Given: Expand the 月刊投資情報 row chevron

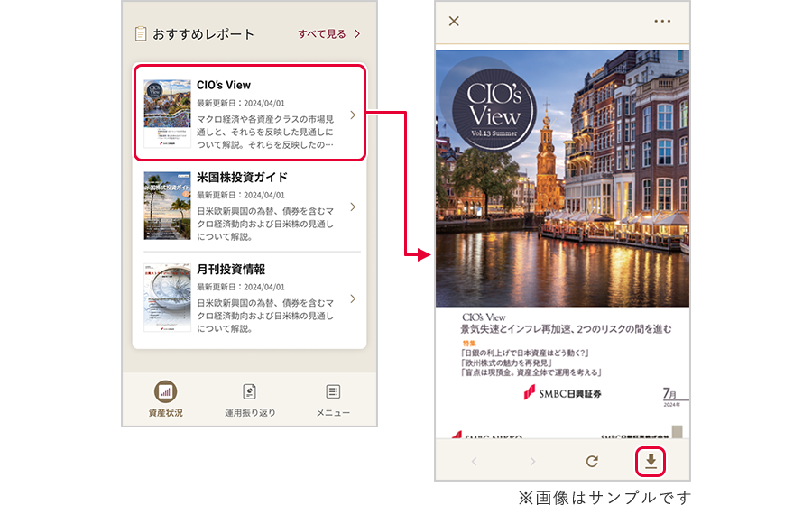Looking at the screenshot, I should (x=353, y=298).
